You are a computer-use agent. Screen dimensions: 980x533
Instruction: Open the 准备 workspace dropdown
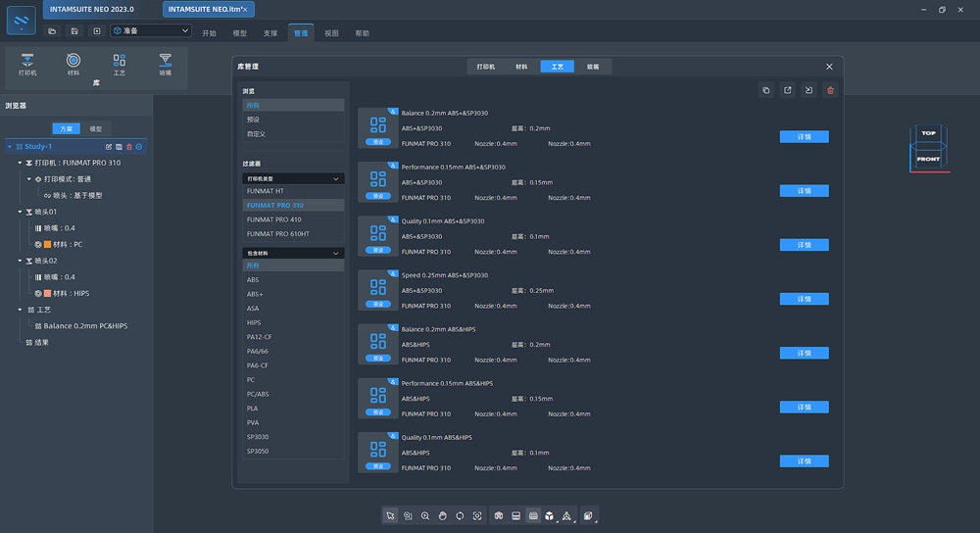(150, 31)
